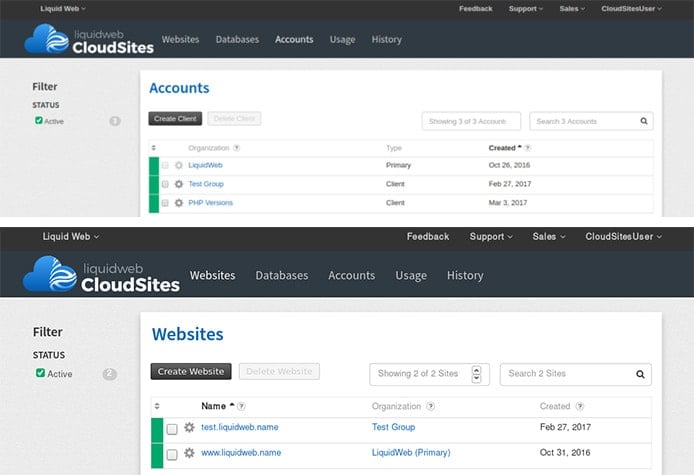
Task: Toggle Active status filter in Accounts panel
Action: 39,120
